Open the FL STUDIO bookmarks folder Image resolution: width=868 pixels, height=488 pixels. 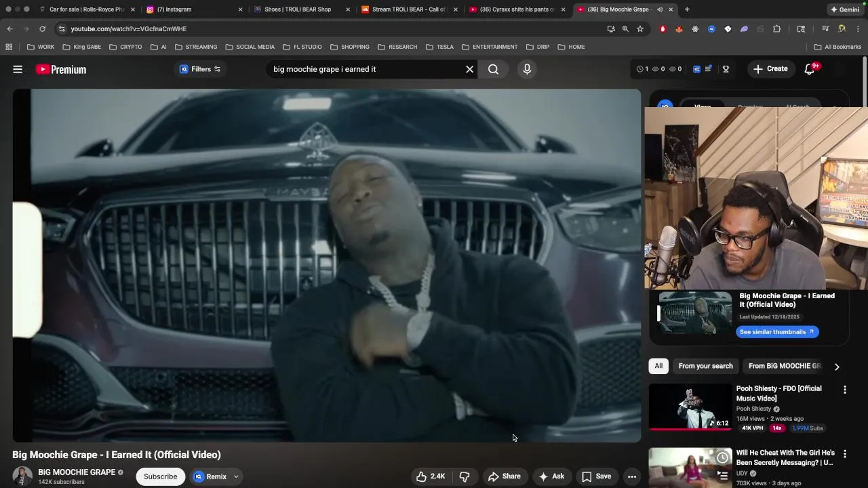302,47
